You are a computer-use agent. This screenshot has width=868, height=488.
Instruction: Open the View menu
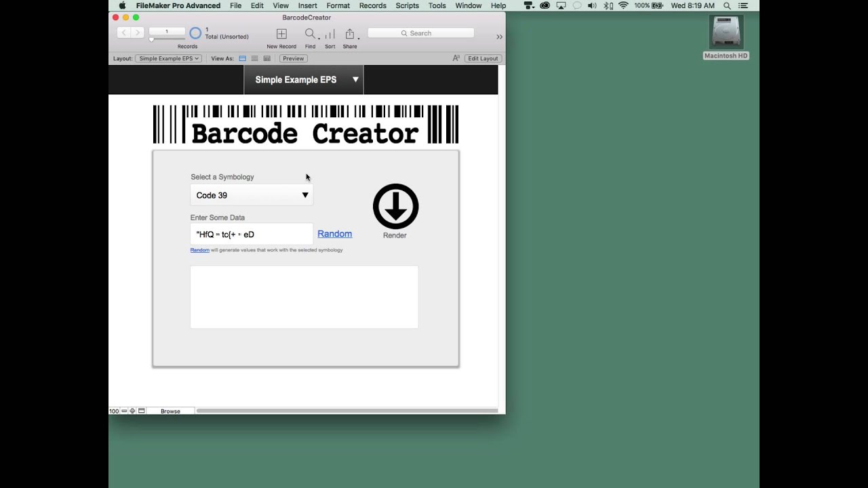tap(281, 5)
